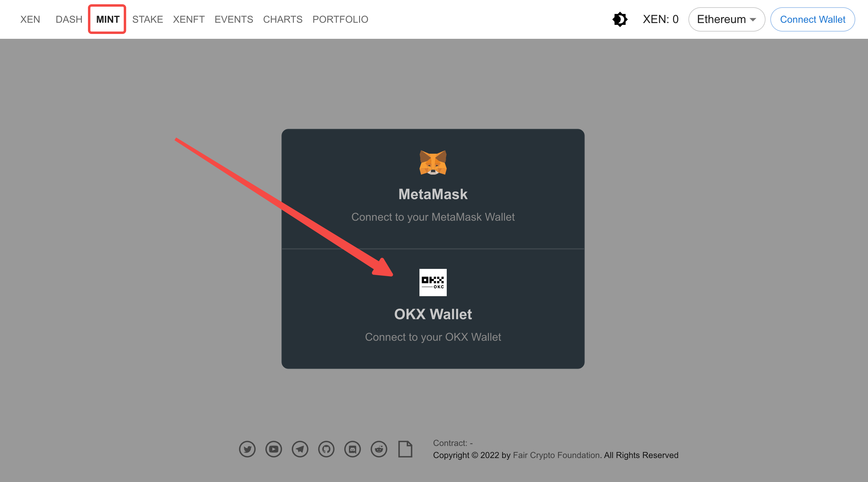Open the Twitter footer icon
Viewport: 868px width, 482px height.
click(247, 449)
